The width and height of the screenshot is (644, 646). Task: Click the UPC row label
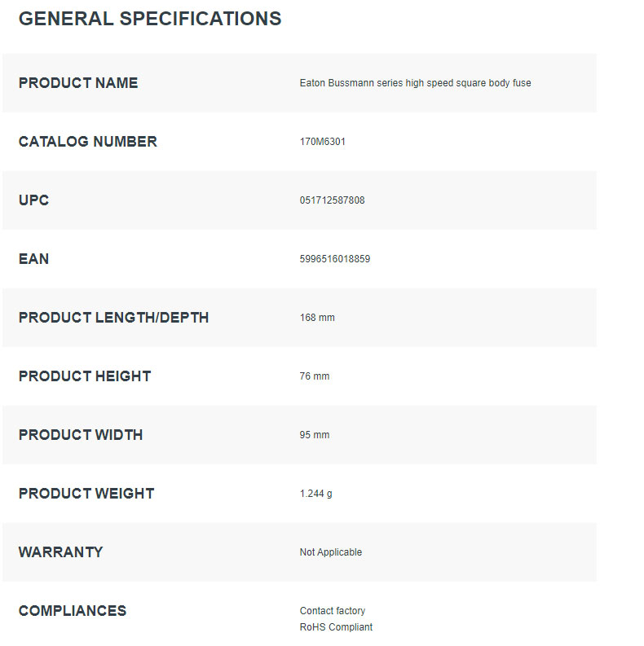(34, 200)
